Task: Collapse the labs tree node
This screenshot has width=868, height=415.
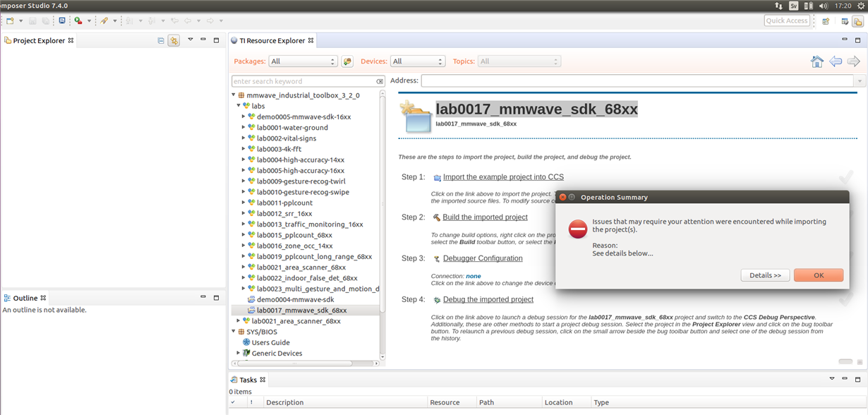Action: 239,106
